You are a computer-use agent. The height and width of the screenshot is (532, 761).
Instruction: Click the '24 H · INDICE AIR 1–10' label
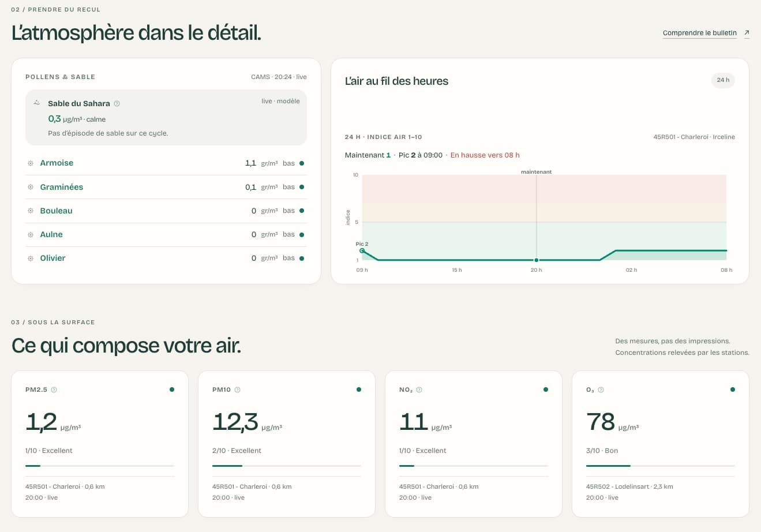[383, 137]
